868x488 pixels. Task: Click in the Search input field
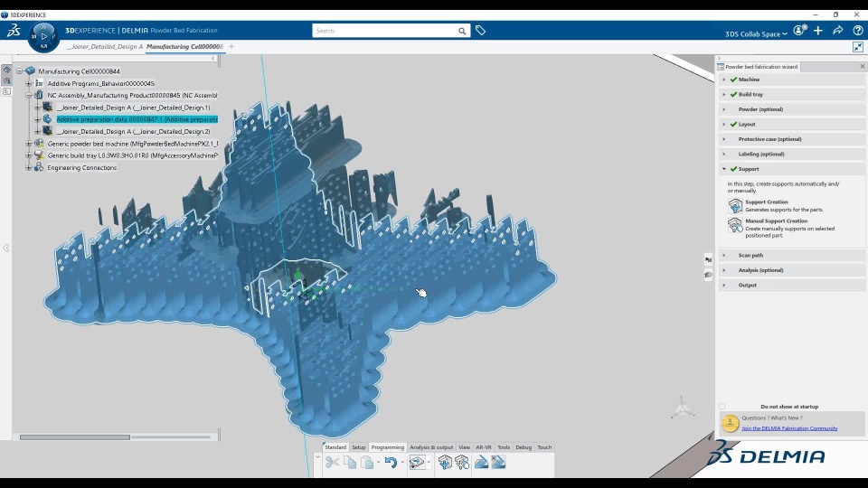point(386,31)
